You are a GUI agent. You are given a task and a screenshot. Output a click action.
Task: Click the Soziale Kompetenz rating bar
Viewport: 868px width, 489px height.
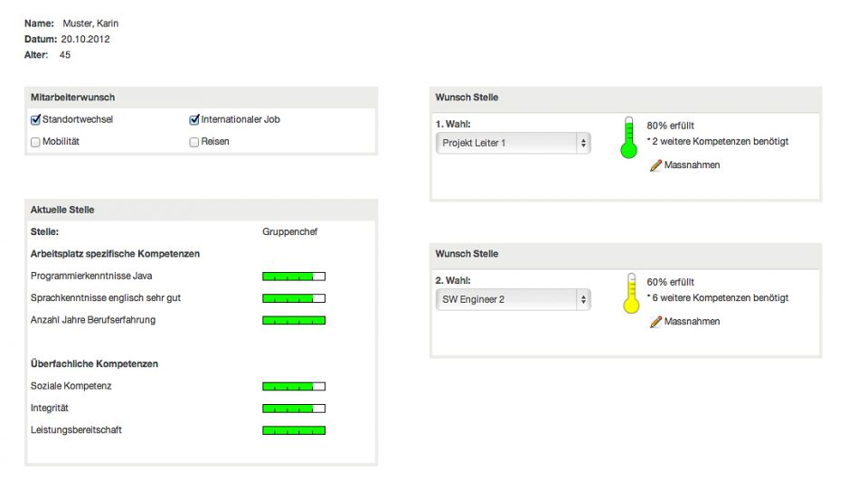tap(294, 387)
